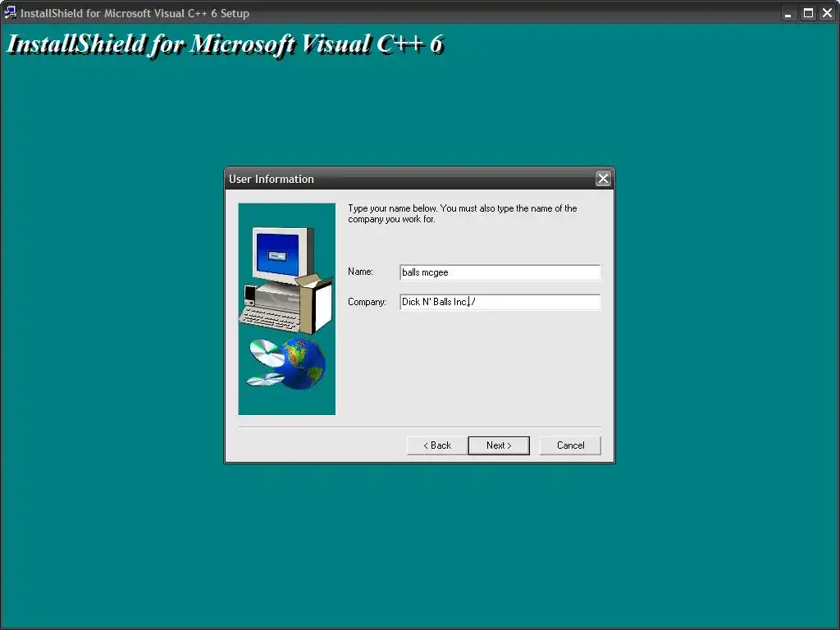Focus the Name input field
The height and width of the screenshot is (630, 840).
click(500, 272)
